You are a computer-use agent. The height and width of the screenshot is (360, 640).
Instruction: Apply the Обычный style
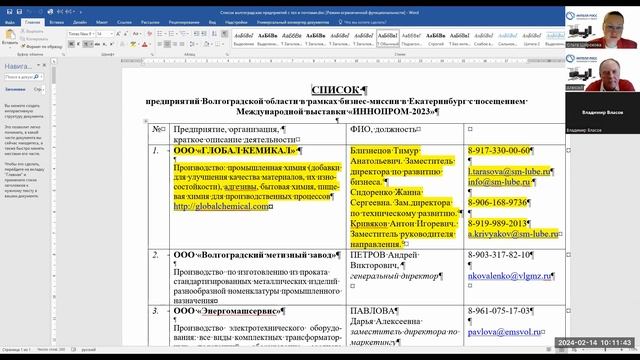[387, 39]
